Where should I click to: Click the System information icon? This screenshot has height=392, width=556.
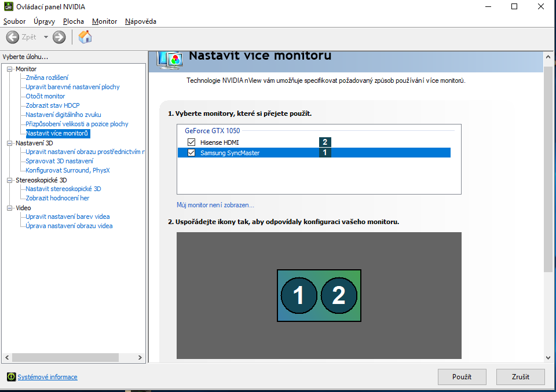[x=12, y=377]
